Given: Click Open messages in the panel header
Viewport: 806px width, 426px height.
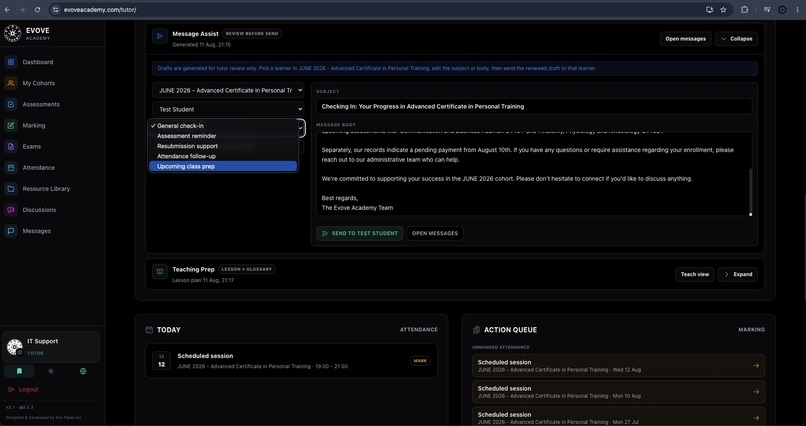Looking at the screenshot, I should (686, 39).
